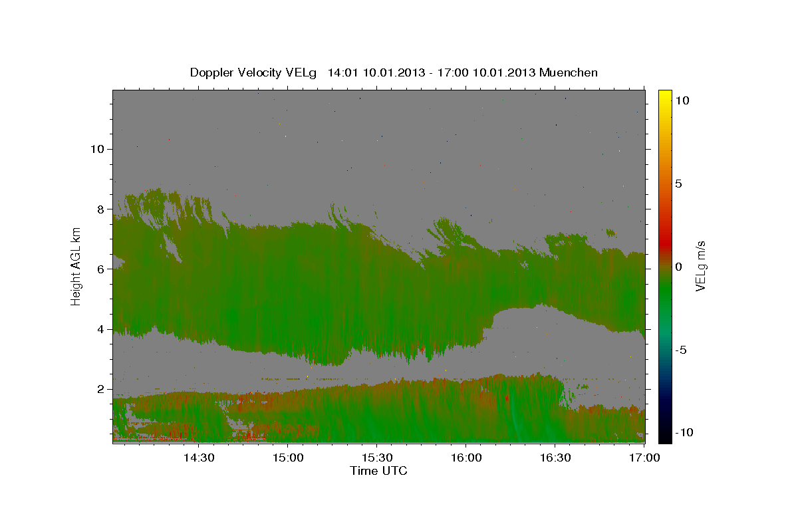This screenshot has width=798, height=532.
Task: Click the colorbar value 0 label
Action: (678, 267)
